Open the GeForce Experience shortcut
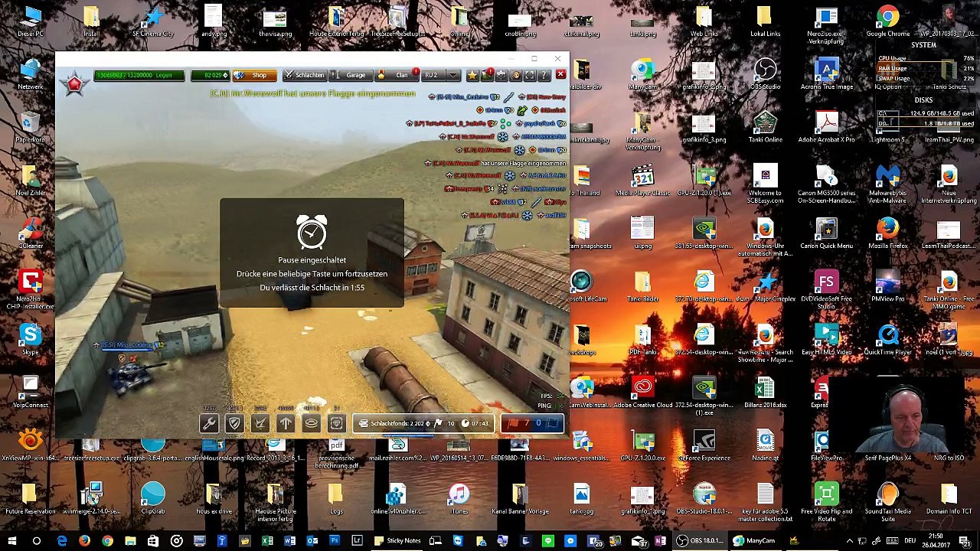This screenshot has height=551, width=980. click(x=704, y=445)
